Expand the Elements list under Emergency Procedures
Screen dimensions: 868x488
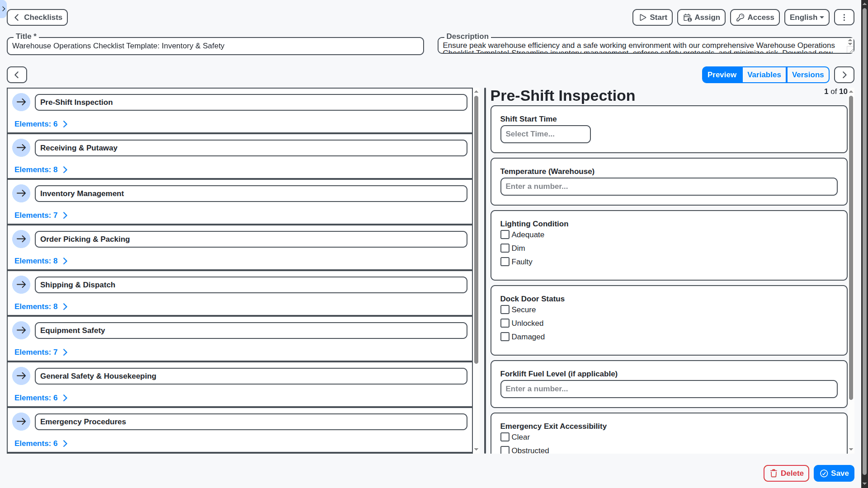[x=41, y=443]
